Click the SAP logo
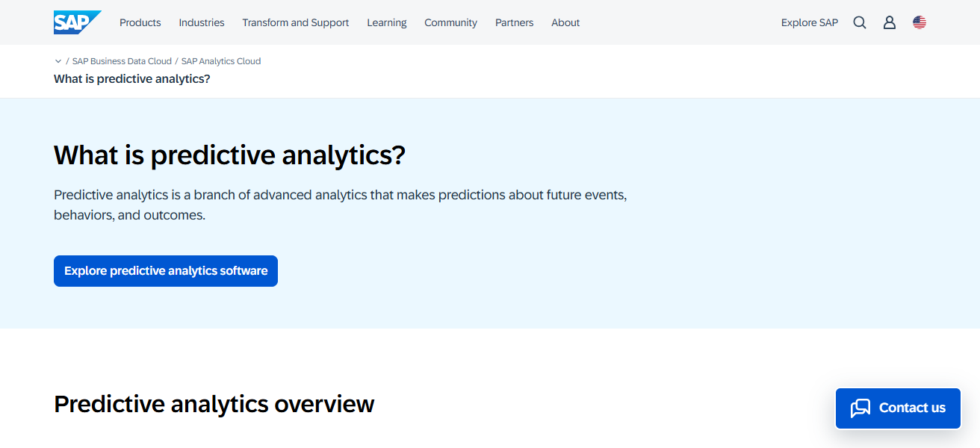The height and width of the screenshot is (448, 980). [77, 22]
